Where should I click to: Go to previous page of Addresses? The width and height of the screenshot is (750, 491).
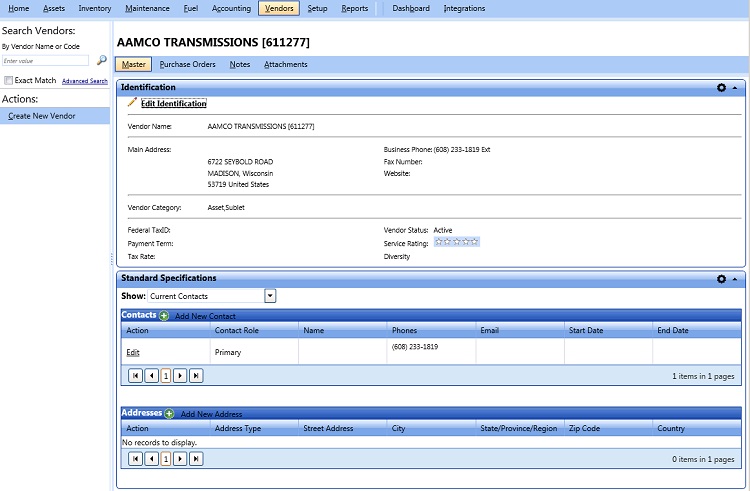[152, 459]
